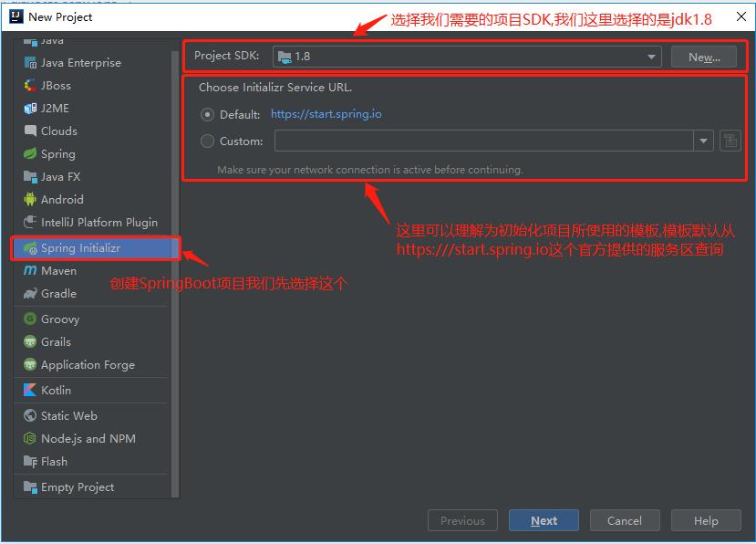
Task: Click the Gradle elephant icon
Action: pos(30,294)
